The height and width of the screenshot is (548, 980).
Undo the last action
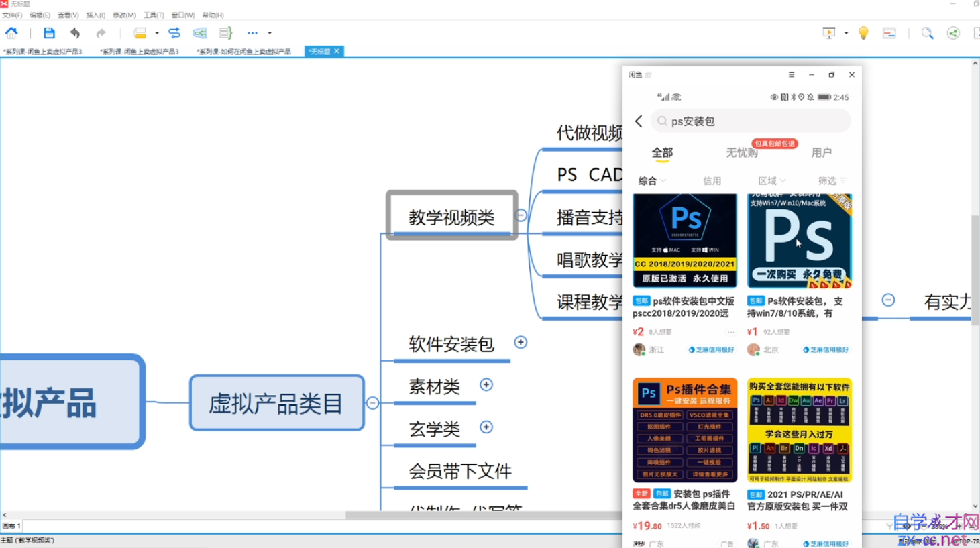coord(74,32)
